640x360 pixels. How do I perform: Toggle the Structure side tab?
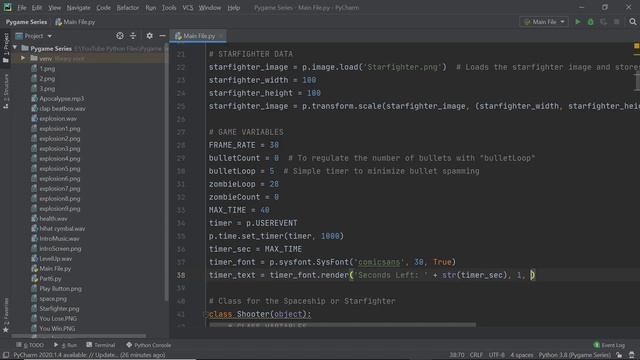(6, 91)
